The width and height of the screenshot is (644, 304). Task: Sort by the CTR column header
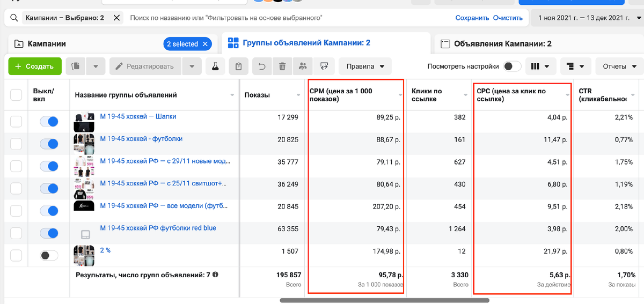click(603, 95)
